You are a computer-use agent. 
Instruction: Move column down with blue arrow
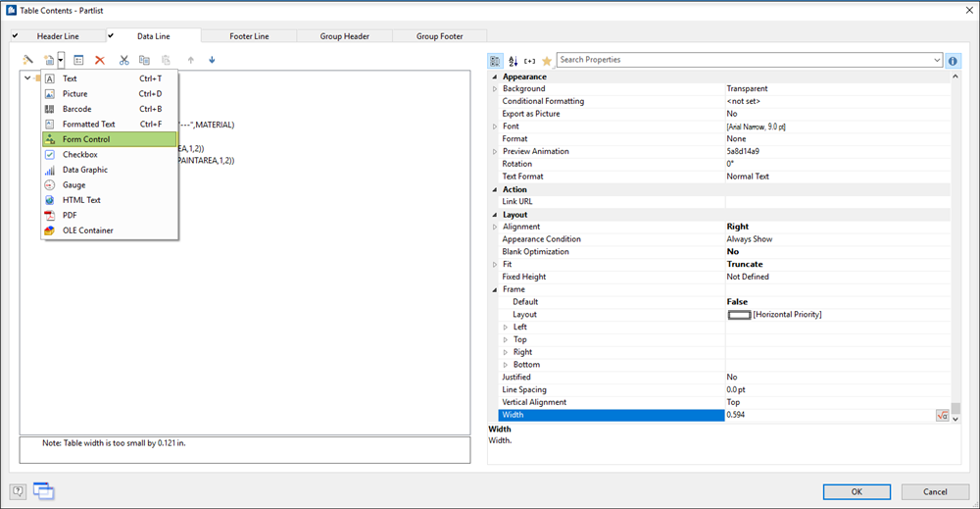(212, 60)
